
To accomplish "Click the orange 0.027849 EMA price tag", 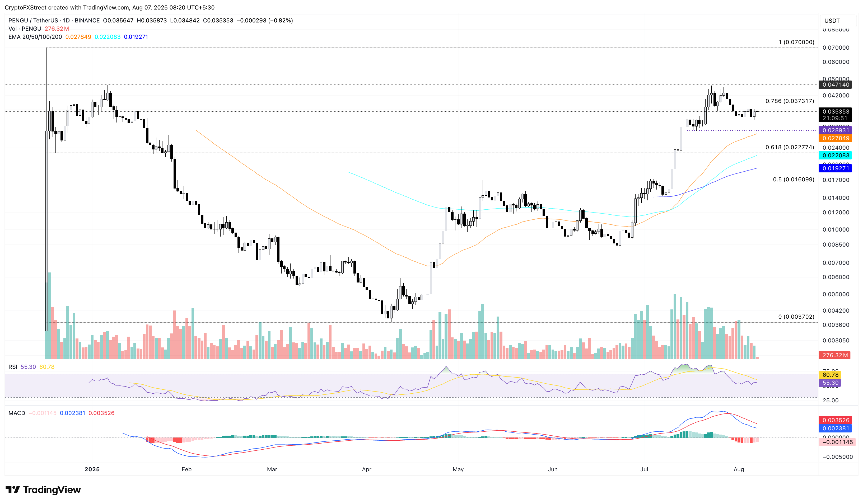I will click(x=836, y=138).
